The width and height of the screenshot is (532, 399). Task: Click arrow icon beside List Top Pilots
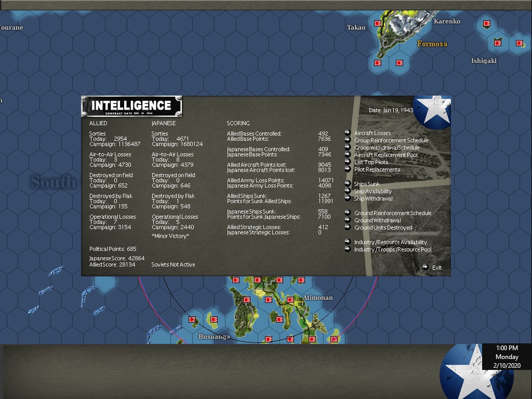[348, 162]
